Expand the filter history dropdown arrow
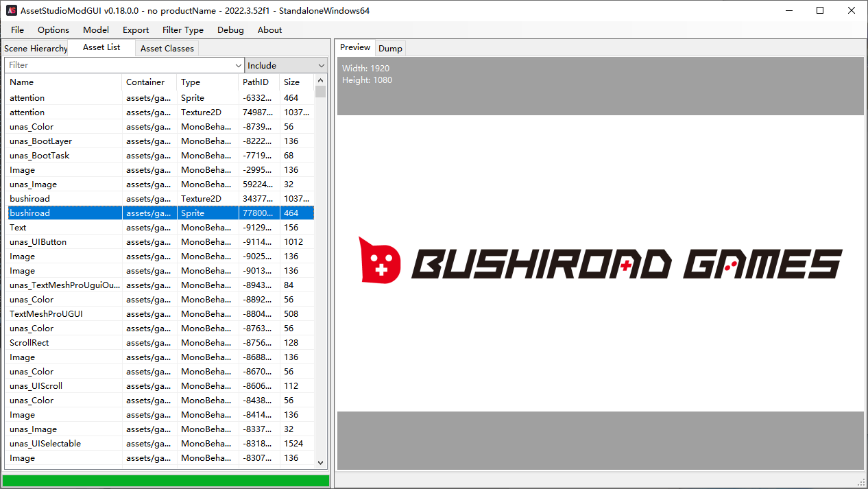The image size is (868, 489). pos(238,65)
